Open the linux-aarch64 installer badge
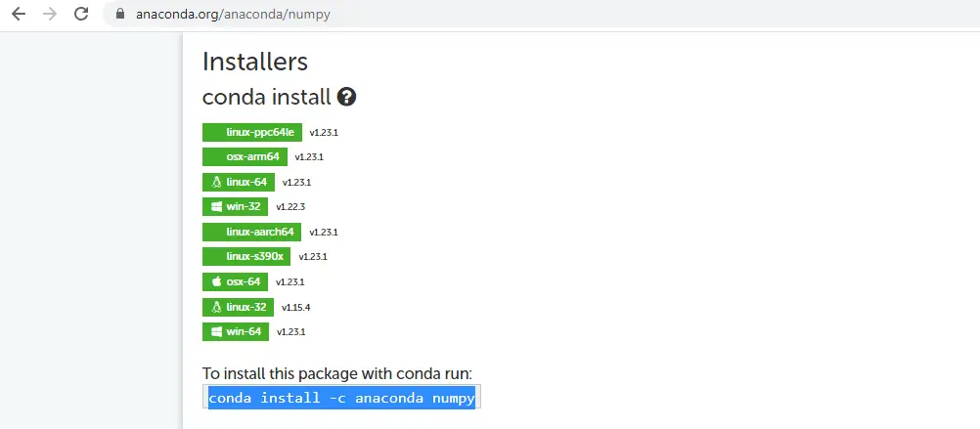The height and width of the screenshot is (429, 980). pyautogui.click(x=252, y=232)
